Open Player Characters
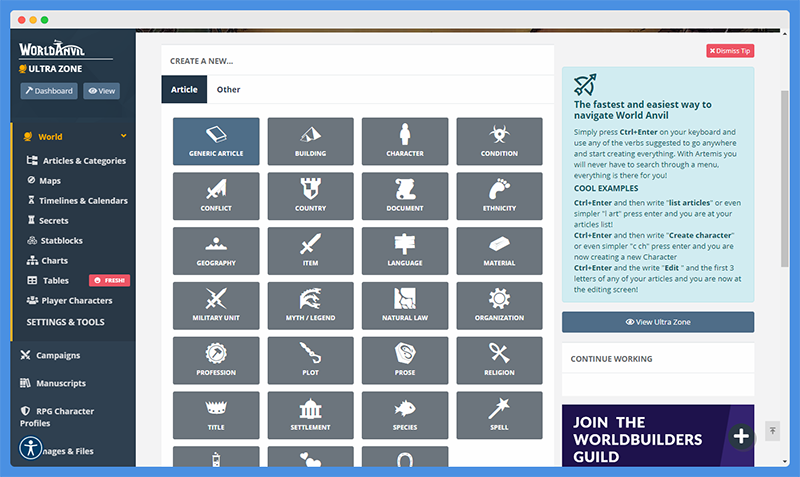The image size is (800, 477). pyautogui.click(x=69, y=300)
